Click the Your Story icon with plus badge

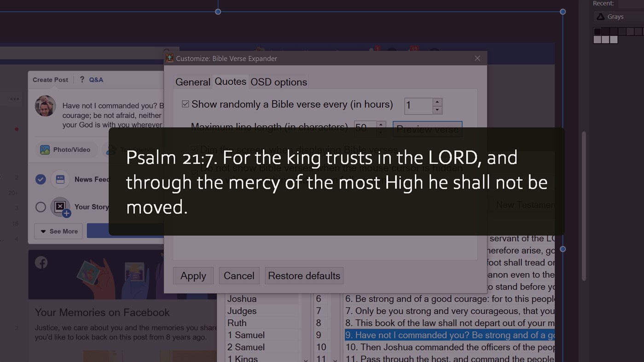pyautogui.click(x=60, y=207)
